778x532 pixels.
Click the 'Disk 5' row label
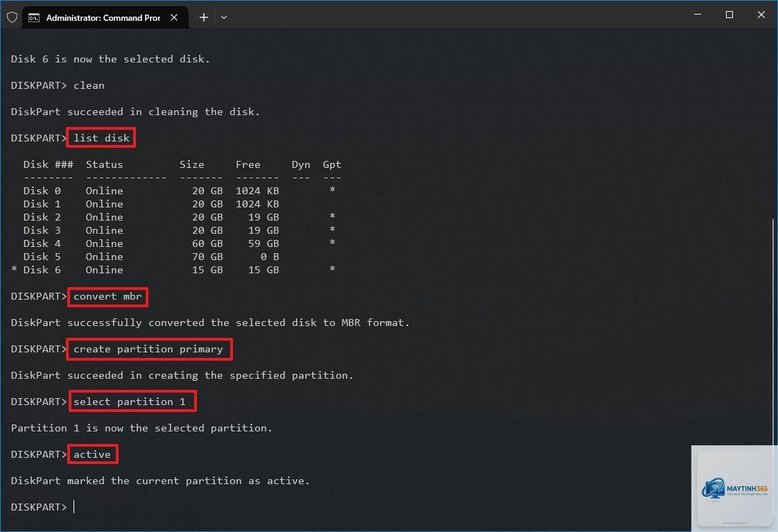click(42, 257)
